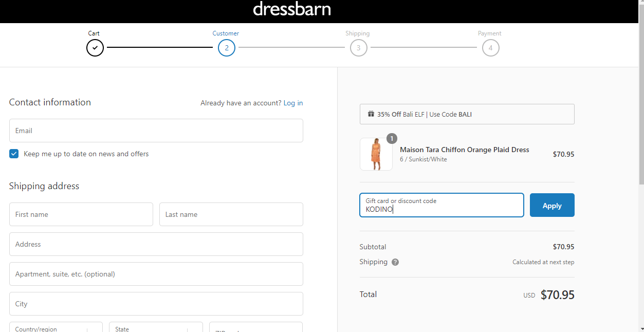Click the Total label in the order summary

coord(368,294)
